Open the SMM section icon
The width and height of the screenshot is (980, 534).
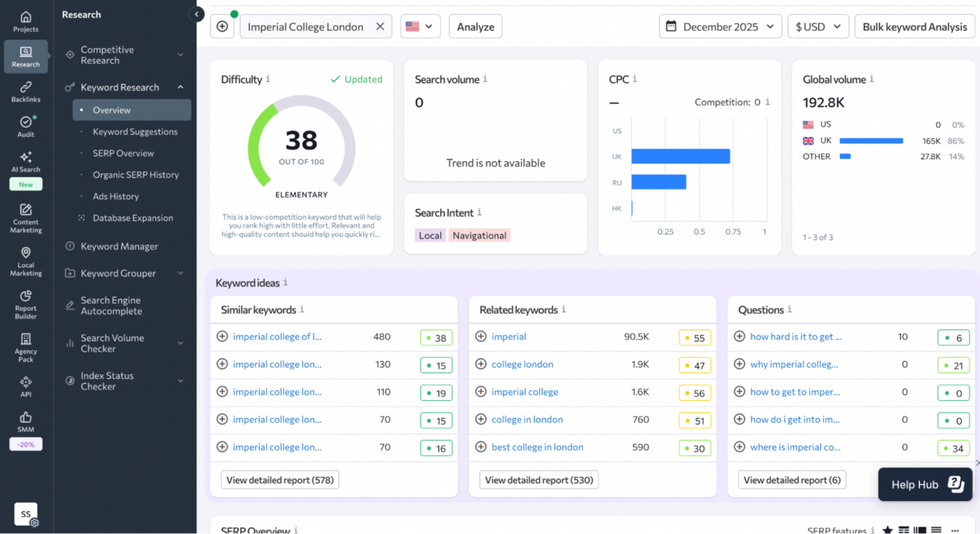point(25,422)
